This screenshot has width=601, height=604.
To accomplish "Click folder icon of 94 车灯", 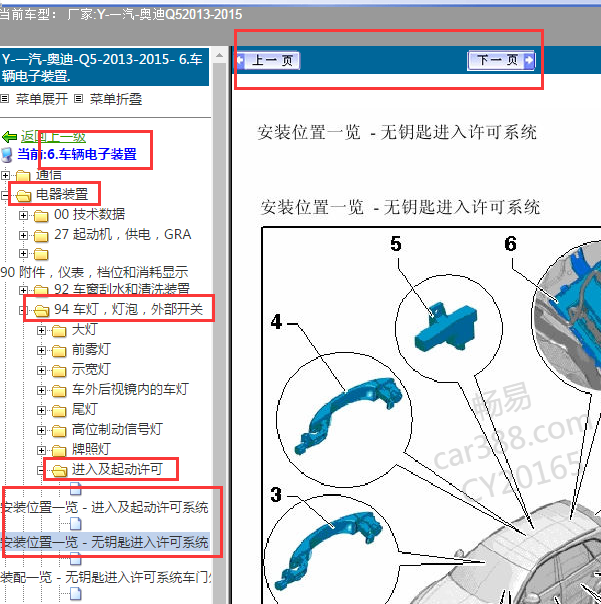I will point(41,310).
